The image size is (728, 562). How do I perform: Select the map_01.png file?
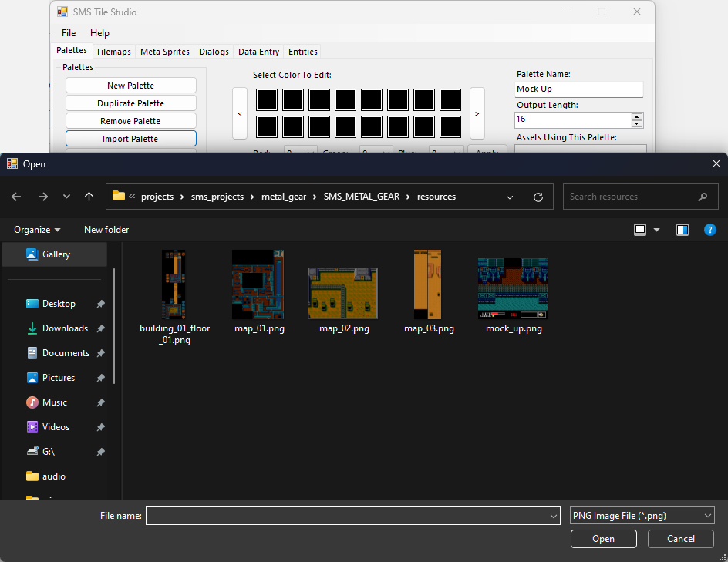coord(259,291)
